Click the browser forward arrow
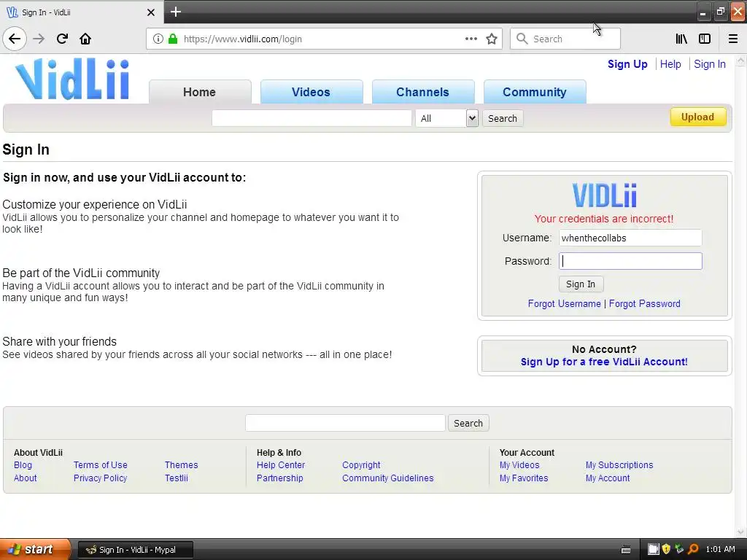This screenshot has height=560, width=747. click(39, 39)
